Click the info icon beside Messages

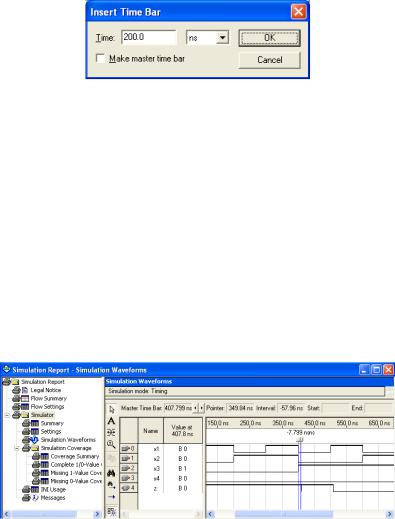(x=35, y=498)
